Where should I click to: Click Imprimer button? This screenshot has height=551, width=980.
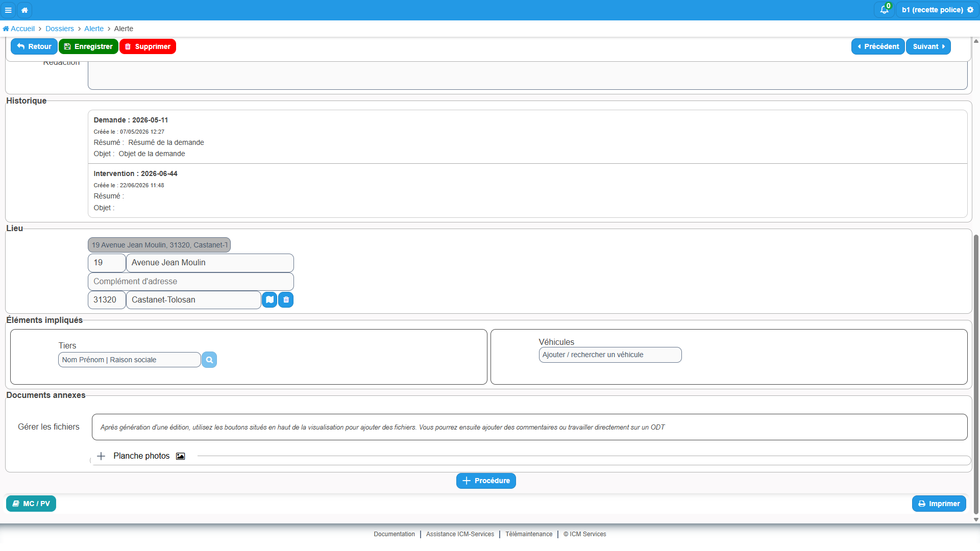(939, 504)
